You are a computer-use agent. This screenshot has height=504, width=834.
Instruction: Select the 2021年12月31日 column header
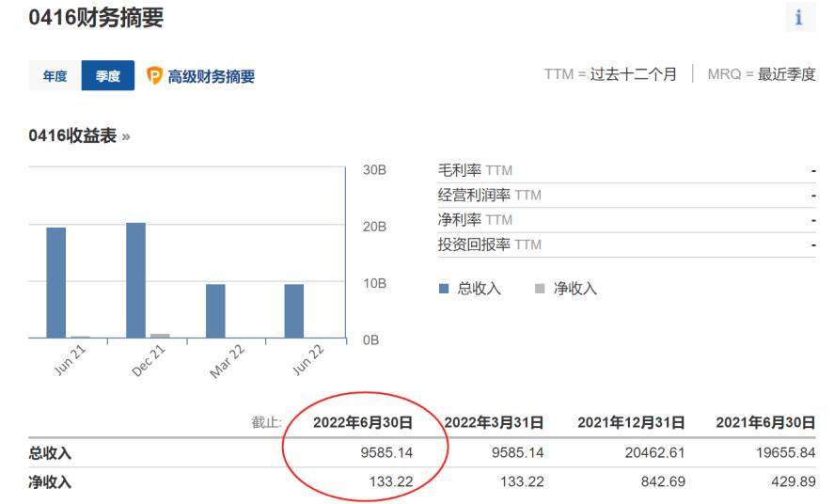point(631,422)
